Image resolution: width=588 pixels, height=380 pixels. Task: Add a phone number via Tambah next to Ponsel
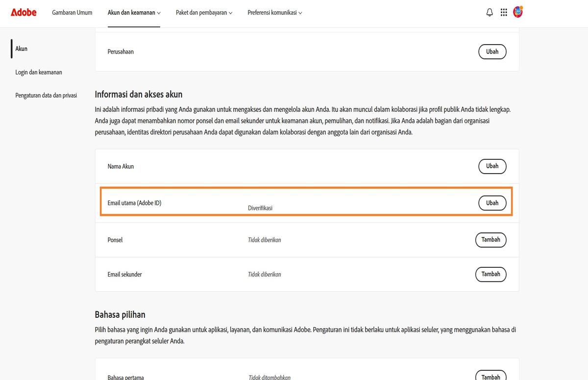(490, 240)
